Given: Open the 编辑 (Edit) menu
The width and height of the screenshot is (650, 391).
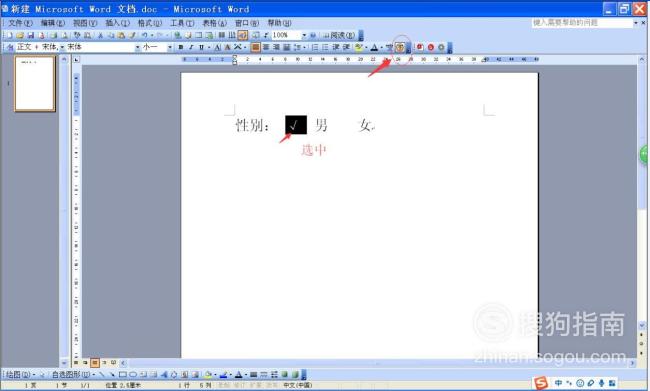Looking at the screenshot, I should [53, 23].
